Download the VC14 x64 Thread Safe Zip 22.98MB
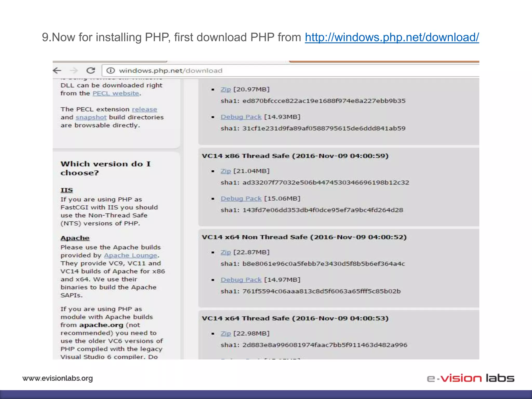 pos(226,334)
